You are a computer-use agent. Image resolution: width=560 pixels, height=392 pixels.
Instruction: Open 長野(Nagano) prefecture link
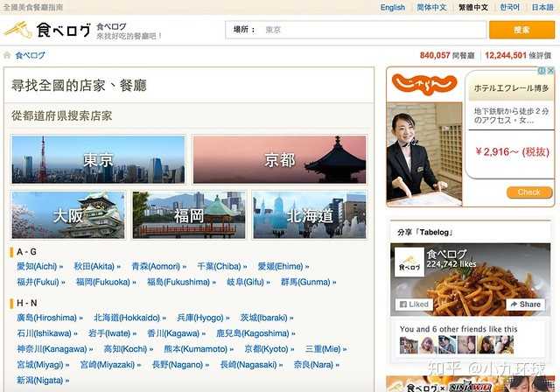(180, 365)
